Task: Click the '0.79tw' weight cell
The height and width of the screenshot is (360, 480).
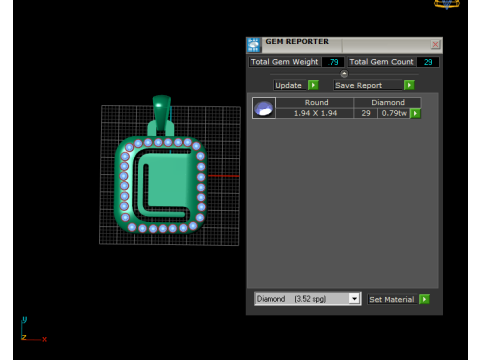Action: pos(394,113)
